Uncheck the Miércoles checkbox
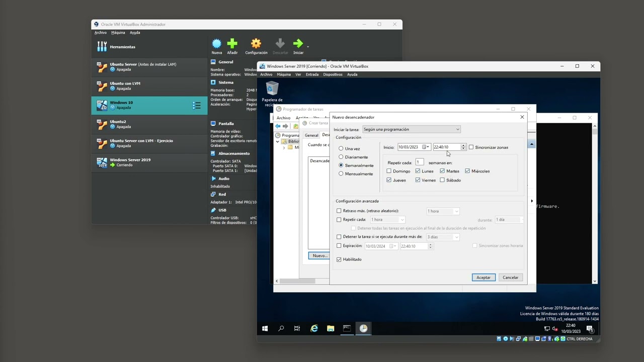 click(467, 171)
